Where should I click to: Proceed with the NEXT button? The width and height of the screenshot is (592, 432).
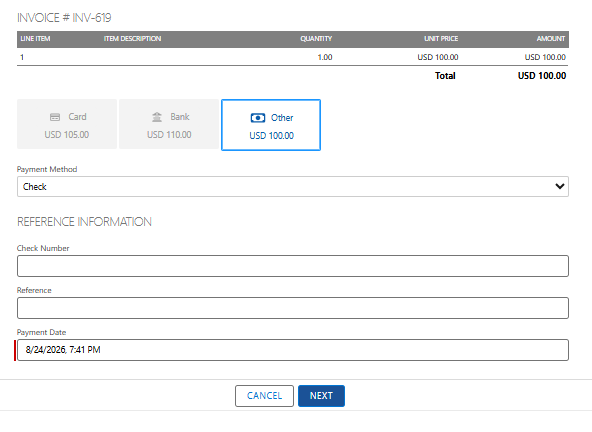click(321, 396)
